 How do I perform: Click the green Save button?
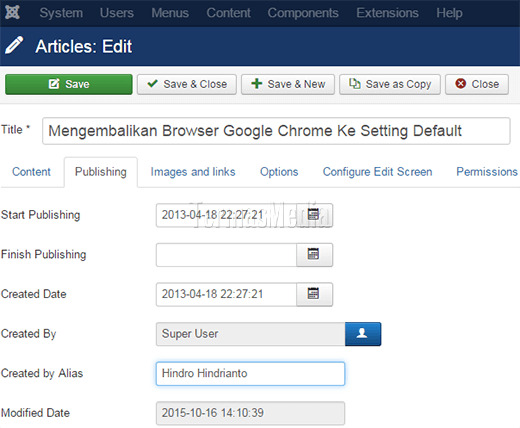click(69, 84)
